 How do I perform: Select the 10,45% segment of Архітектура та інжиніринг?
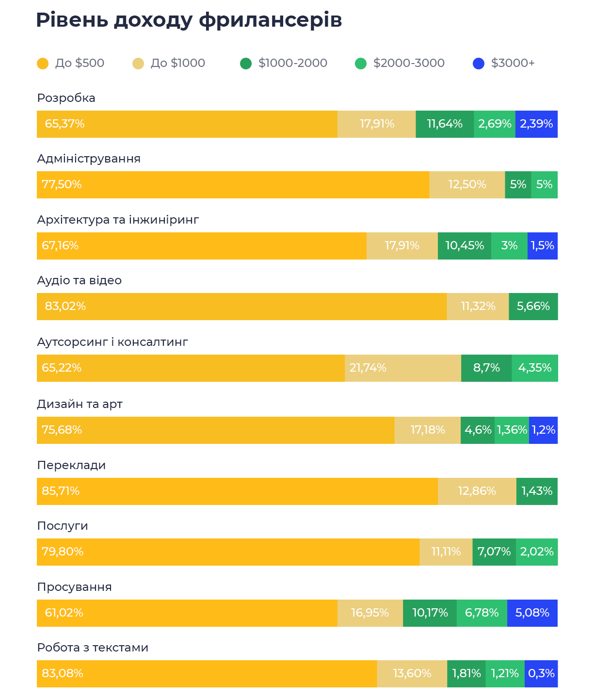[x=465, y=246]
